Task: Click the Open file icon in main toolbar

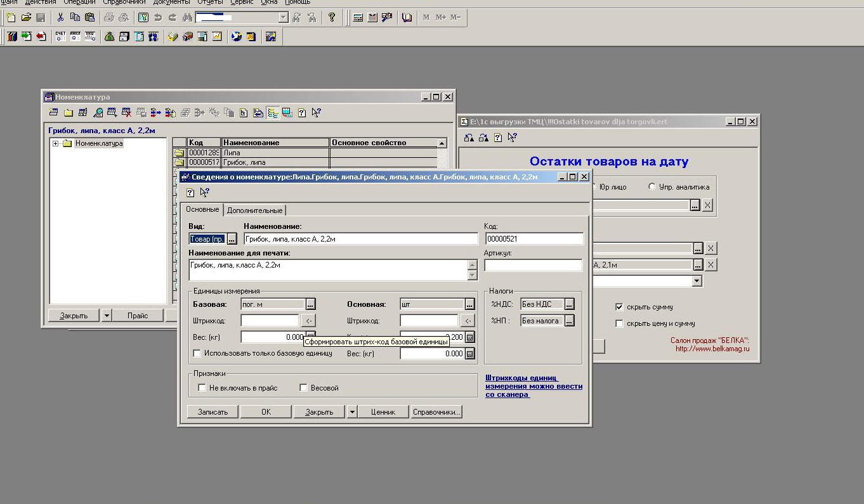Action: 26,18
